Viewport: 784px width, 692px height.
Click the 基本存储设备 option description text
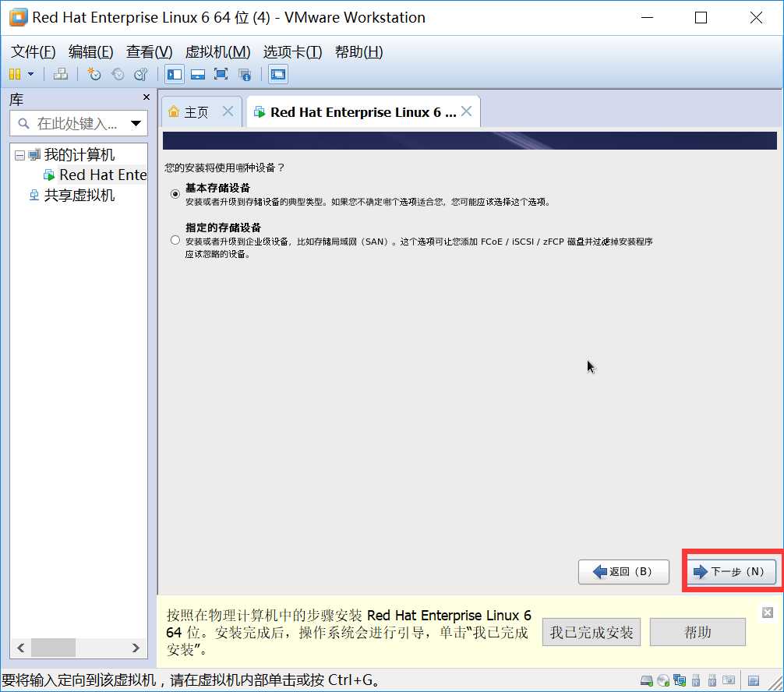pyautogui.click(x=369, y=202)
